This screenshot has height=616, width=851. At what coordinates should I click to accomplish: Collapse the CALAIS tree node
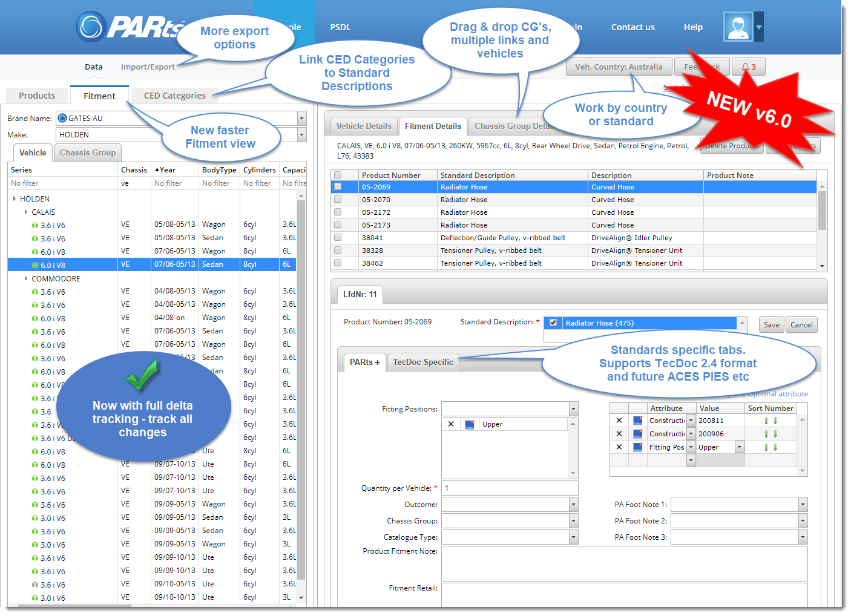(26, 212)
